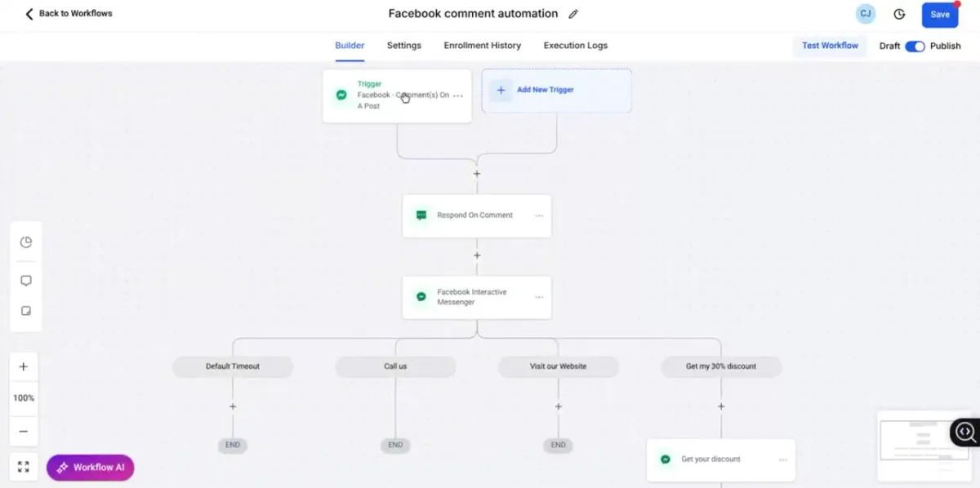Switch to the Settings tab
The height and width of the screenshot is (488, 980).
(404, 46)
